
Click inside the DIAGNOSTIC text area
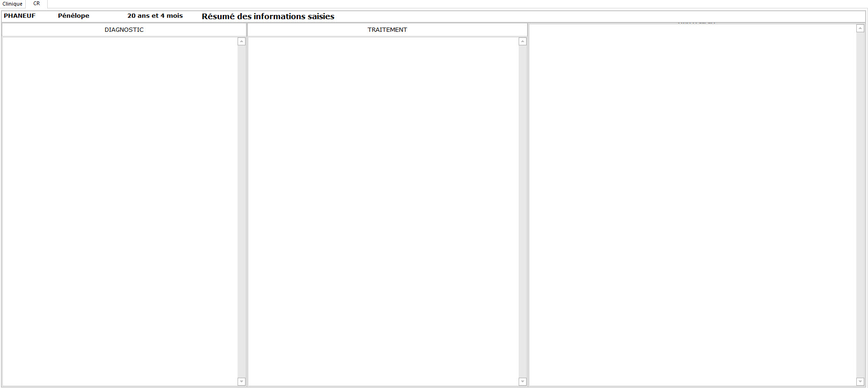120,211
